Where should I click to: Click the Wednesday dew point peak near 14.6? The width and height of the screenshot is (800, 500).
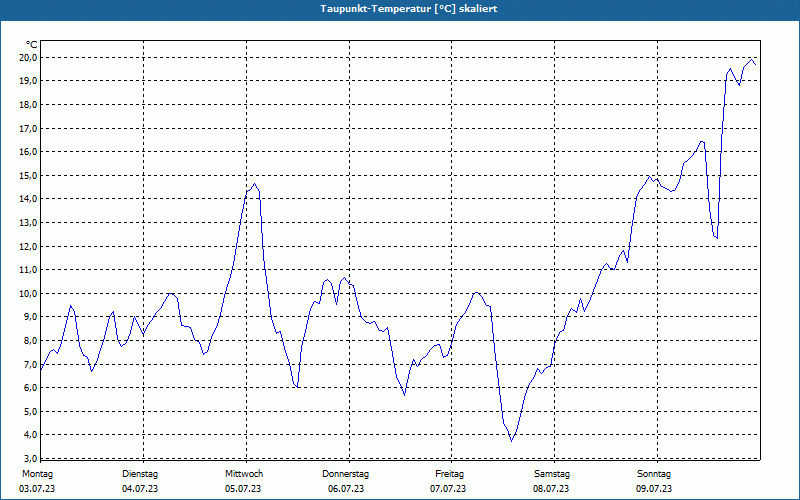255,184
